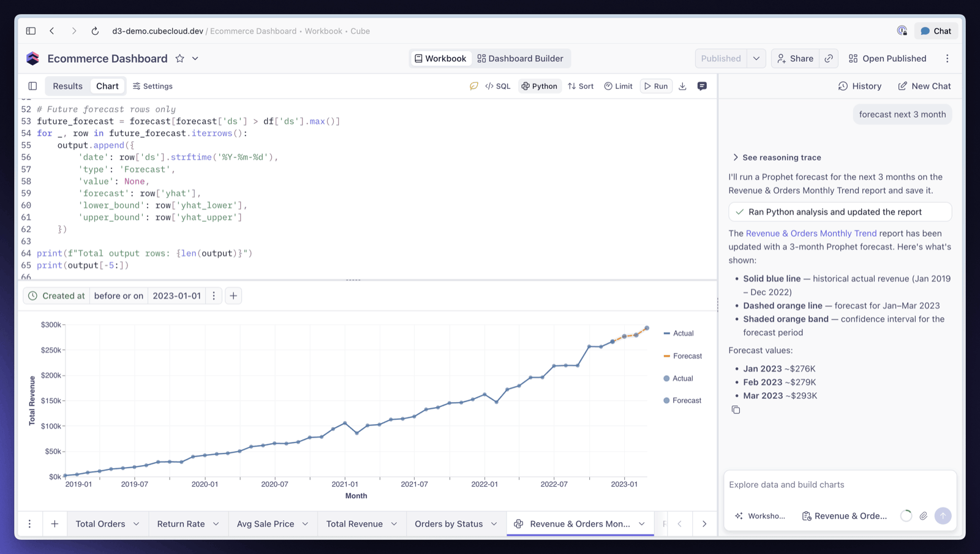The height and width of the screenshot is (554, 980).
Task: Expand Revenue & Orders Mon... tab dropdown
Action: pyautogui.click(x=642, y=524)
